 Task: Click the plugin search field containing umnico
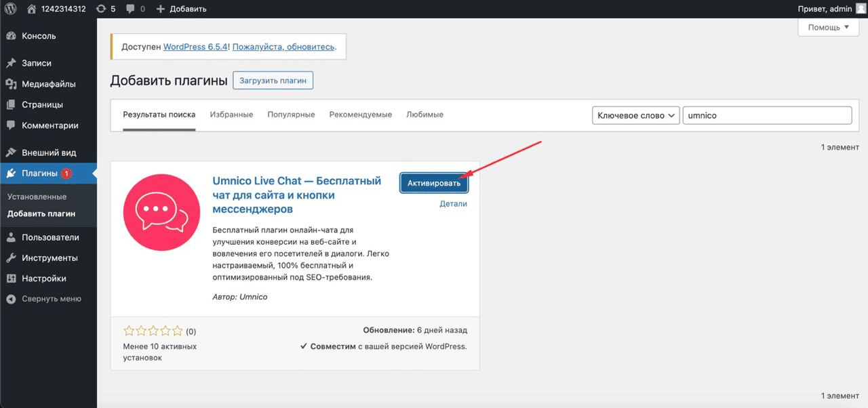coord(766,115)
